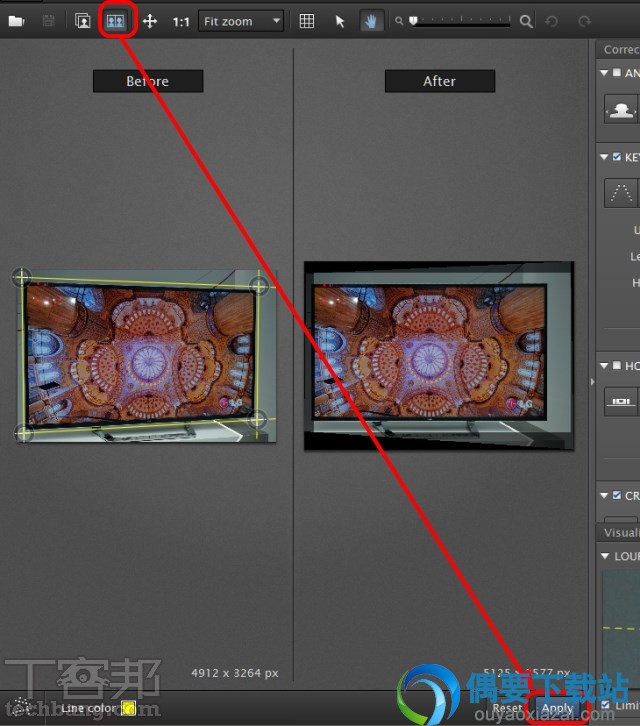
Task: Select the four-arrow move tool
Action: [x=150, y=21]
